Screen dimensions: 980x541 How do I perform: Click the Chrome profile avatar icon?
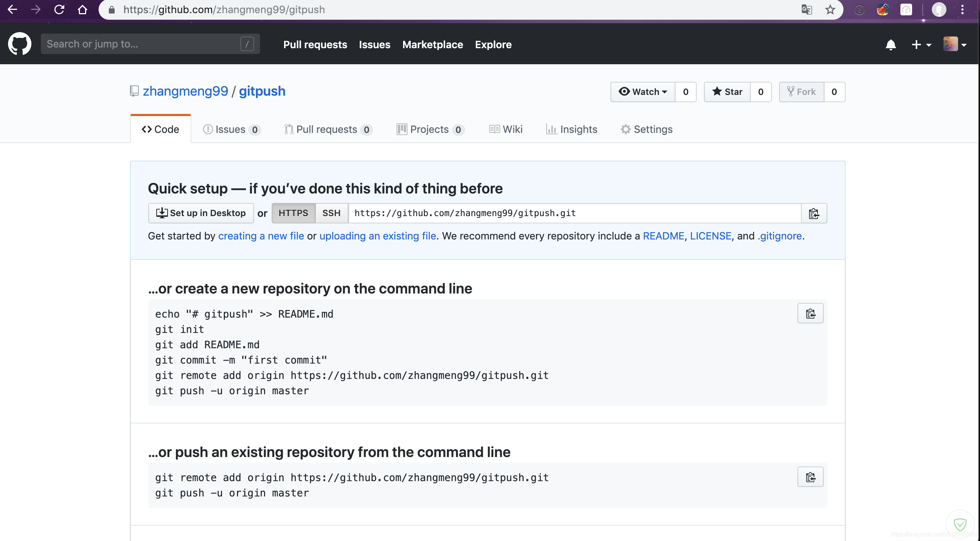click(938, 9)
